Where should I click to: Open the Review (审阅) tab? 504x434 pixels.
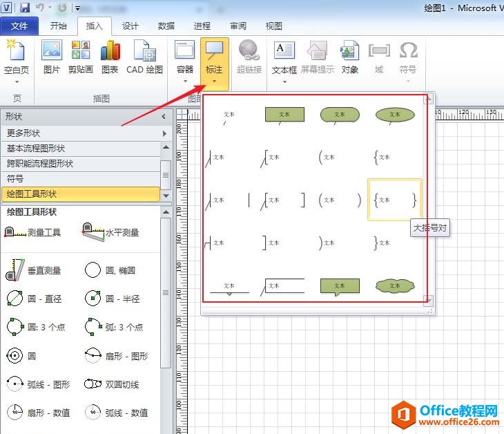point(238,26)
